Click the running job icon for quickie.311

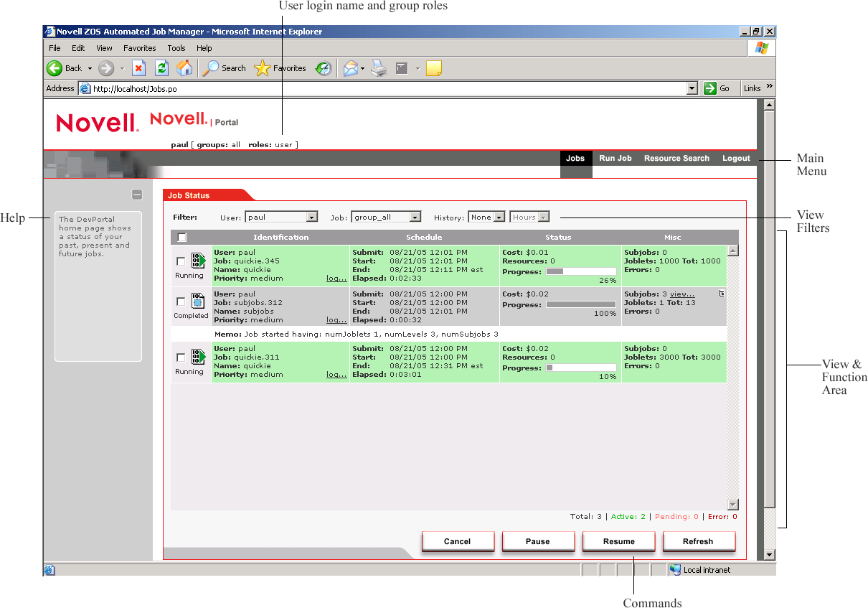click(198, 357)
